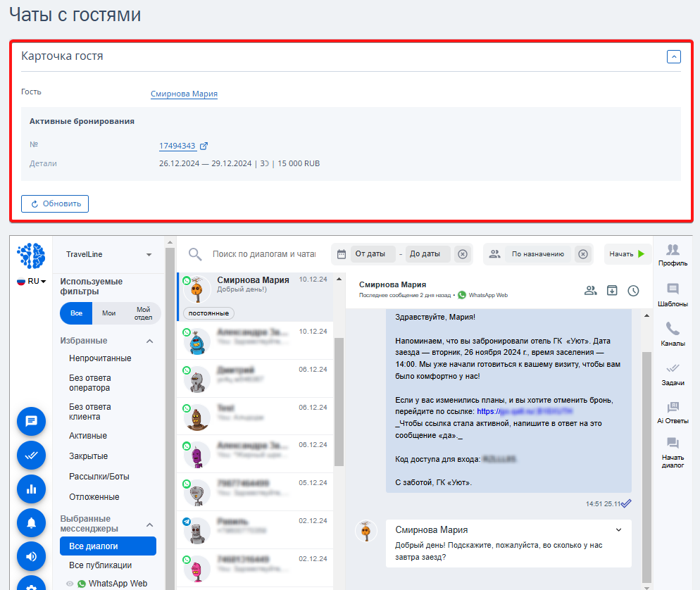
Task: Open the Непрочитанные filter
Action: 100,358
